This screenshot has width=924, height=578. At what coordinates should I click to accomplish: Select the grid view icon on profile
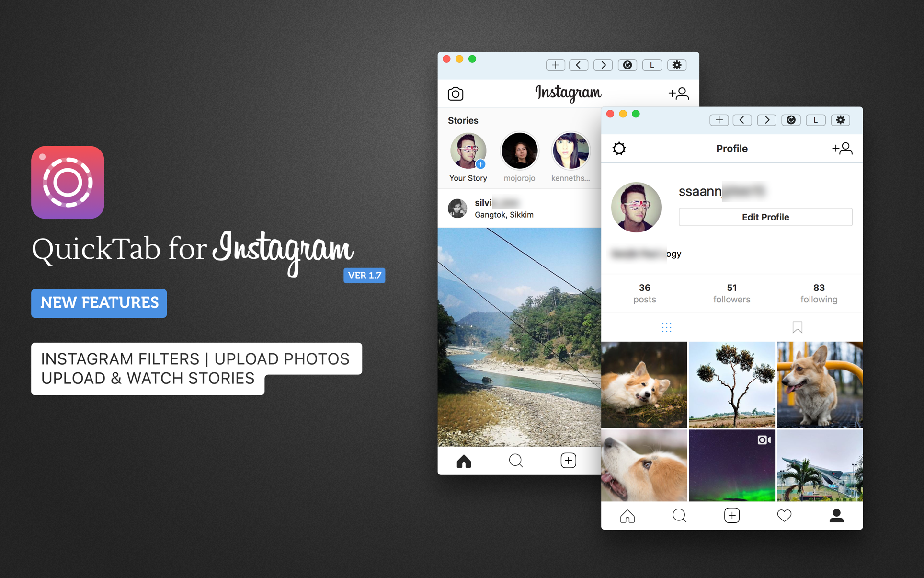(x=667, y=328)
